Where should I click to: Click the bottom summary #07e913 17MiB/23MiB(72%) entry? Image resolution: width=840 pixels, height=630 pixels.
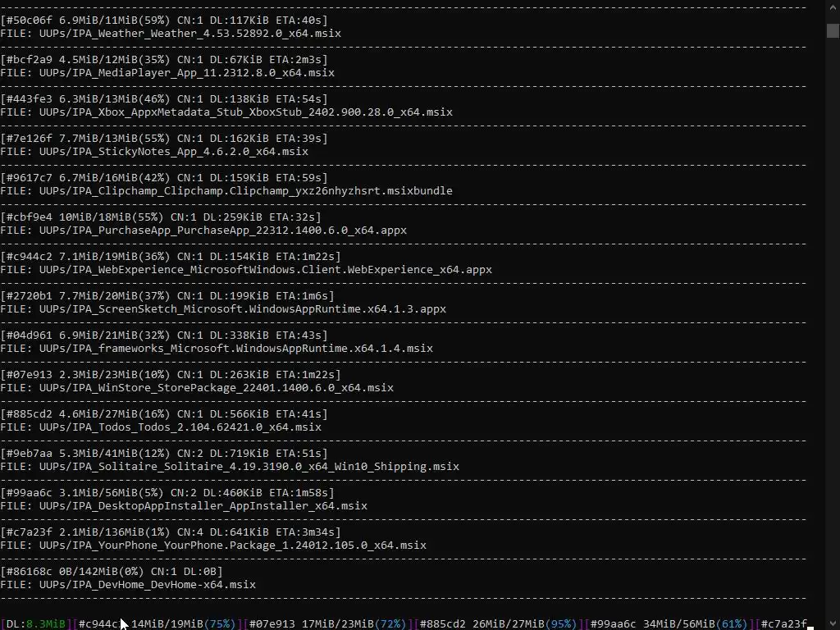click(326, 624)
